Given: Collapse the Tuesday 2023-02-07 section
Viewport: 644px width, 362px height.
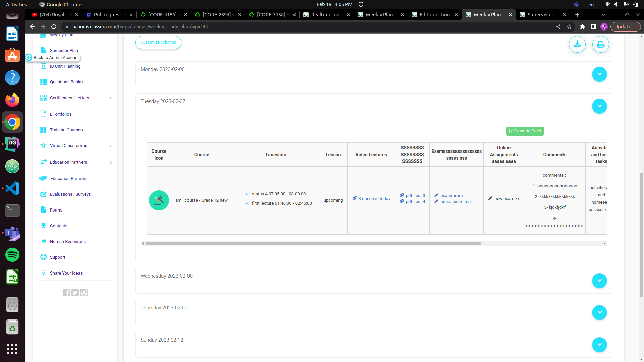Looking at the screenshot, I should point(599,106).
